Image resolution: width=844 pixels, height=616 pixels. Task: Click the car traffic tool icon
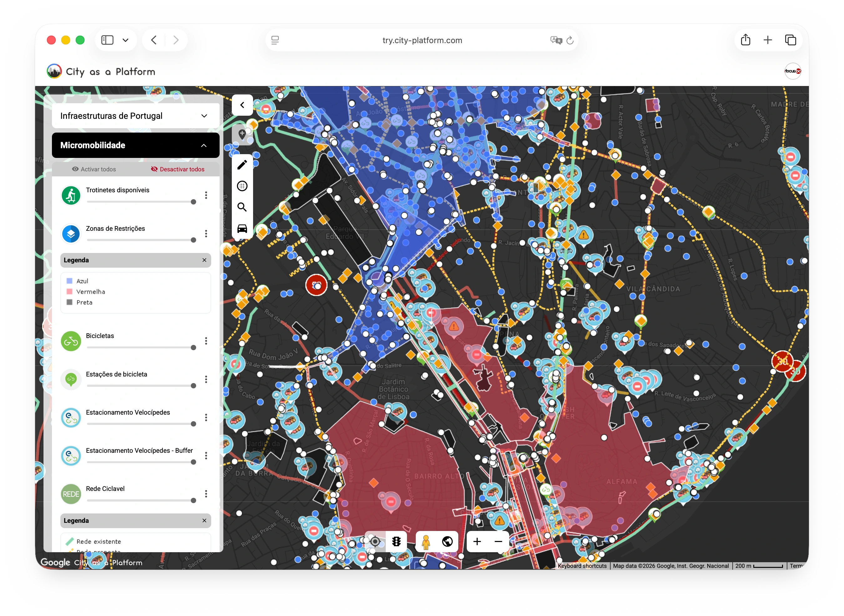pos(242,229)
